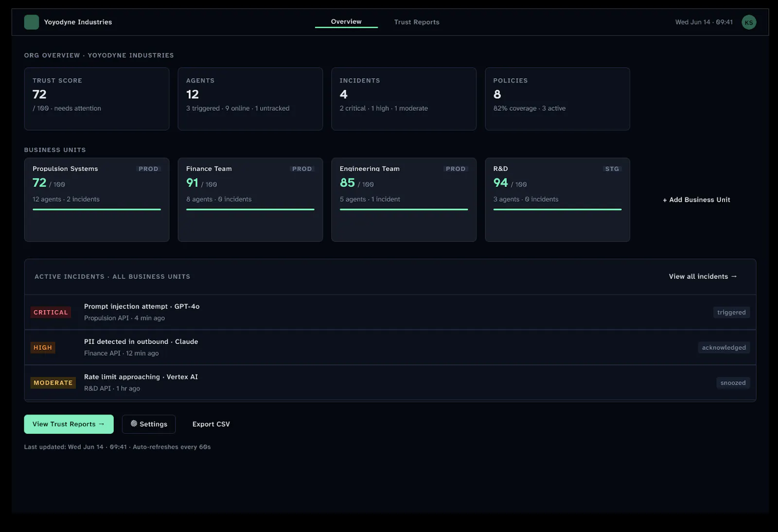Select the Finance Team business unit
Image resolution: width=778 pixels, height=532 pixels.
click(x=250, y=200)
